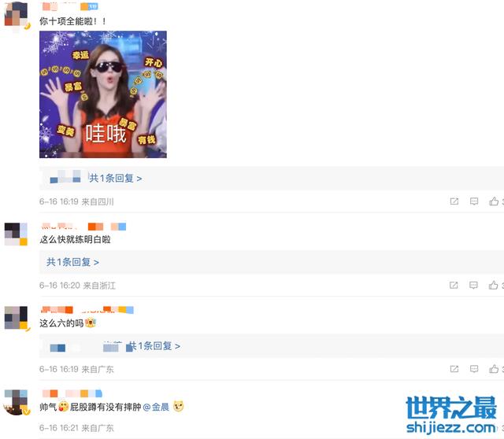The image size is (504, 439).
Task: Click share icon on 16:19 Guangdong comment
Action: tap(454, 369)
